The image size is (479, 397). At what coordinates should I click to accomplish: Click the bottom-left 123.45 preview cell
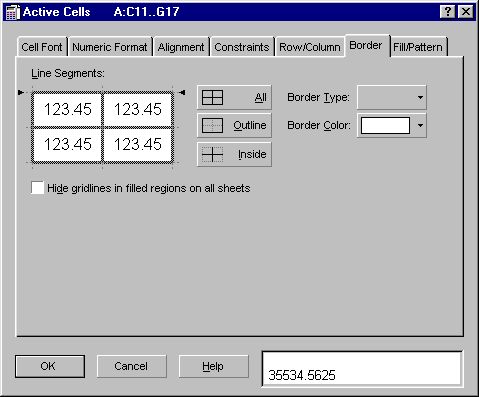(67, 144)
